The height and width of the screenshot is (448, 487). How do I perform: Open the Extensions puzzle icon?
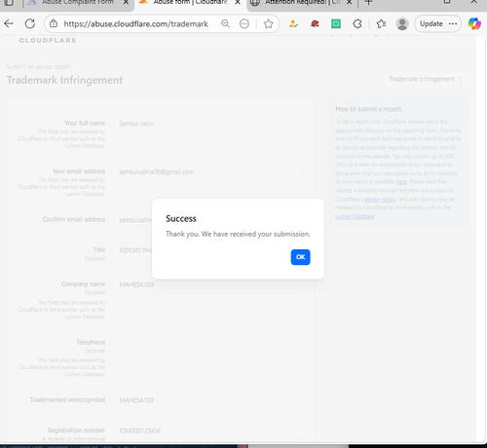[x=357, y=23]
